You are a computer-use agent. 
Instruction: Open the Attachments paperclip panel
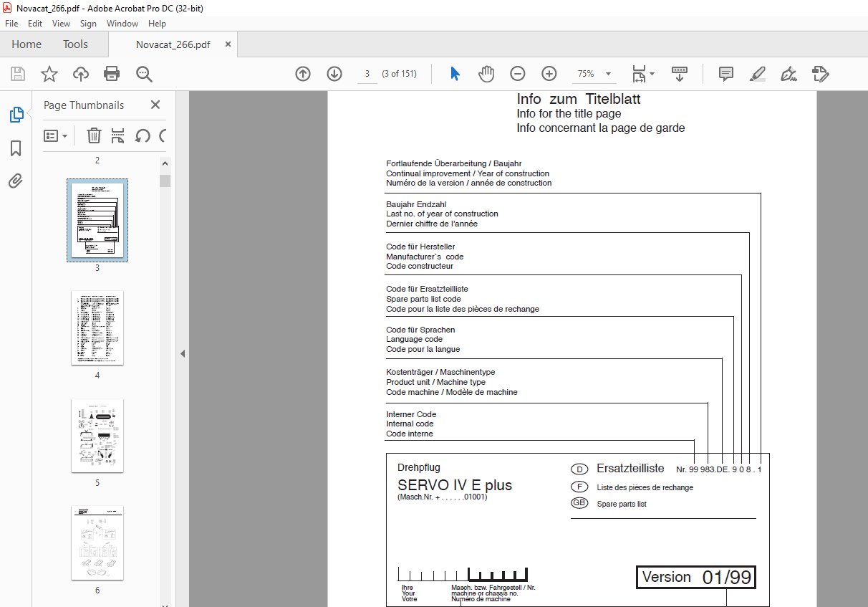(x=16, y=181)
